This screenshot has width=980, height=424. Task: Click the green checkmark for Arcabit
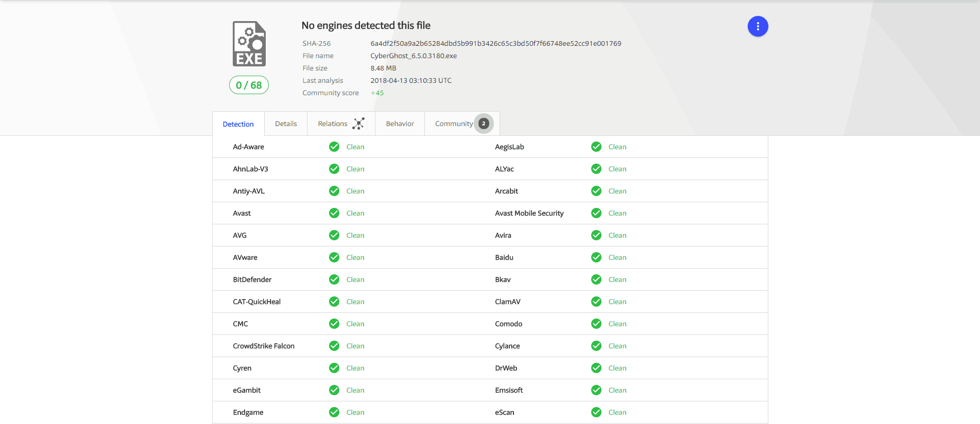(596, 191)
